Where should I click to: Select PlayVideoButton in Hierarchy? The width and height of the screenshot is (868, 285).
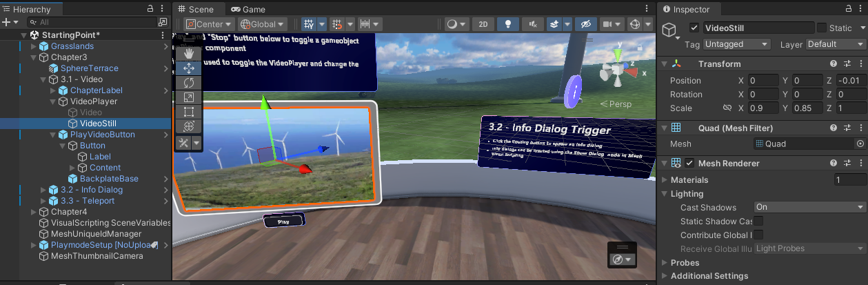(103, 135)
